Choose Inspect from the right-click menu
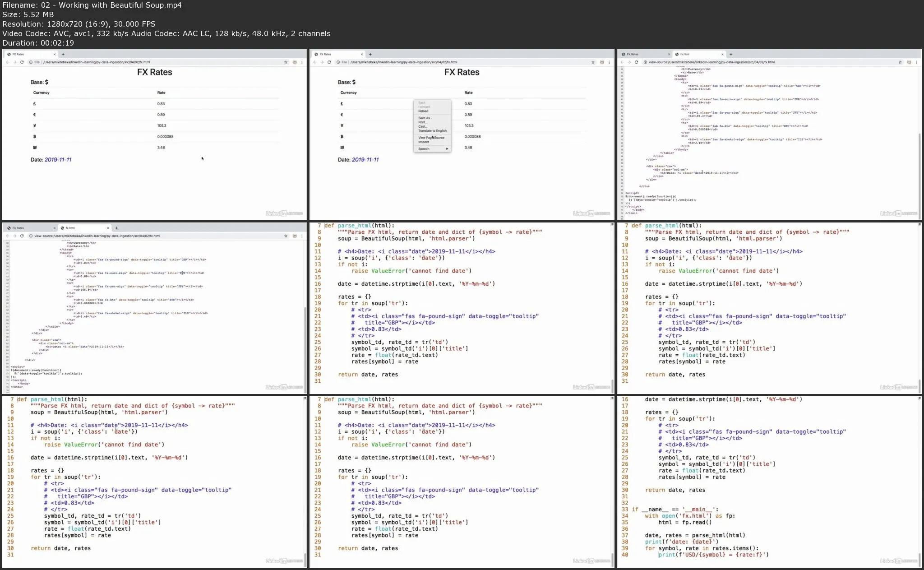 (424, 142)
